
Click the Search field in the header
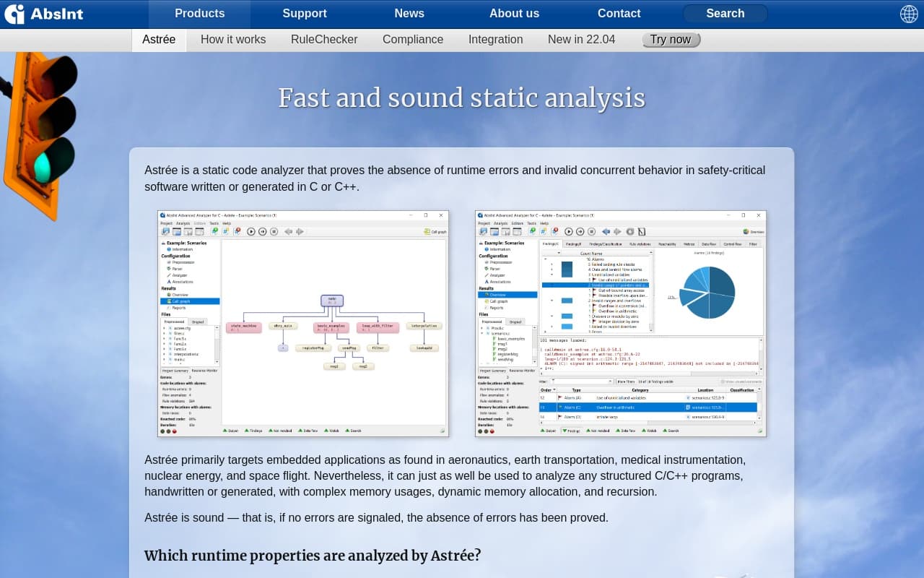coord(725,14)
